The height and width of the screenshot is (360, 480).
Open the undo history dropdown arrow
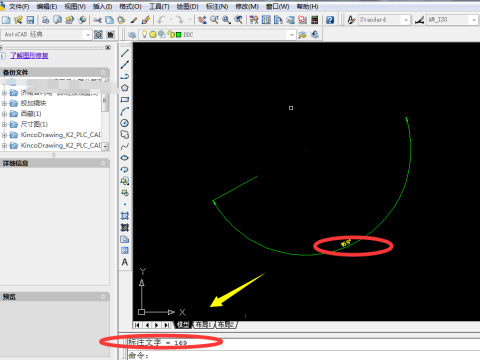point(171,20)
